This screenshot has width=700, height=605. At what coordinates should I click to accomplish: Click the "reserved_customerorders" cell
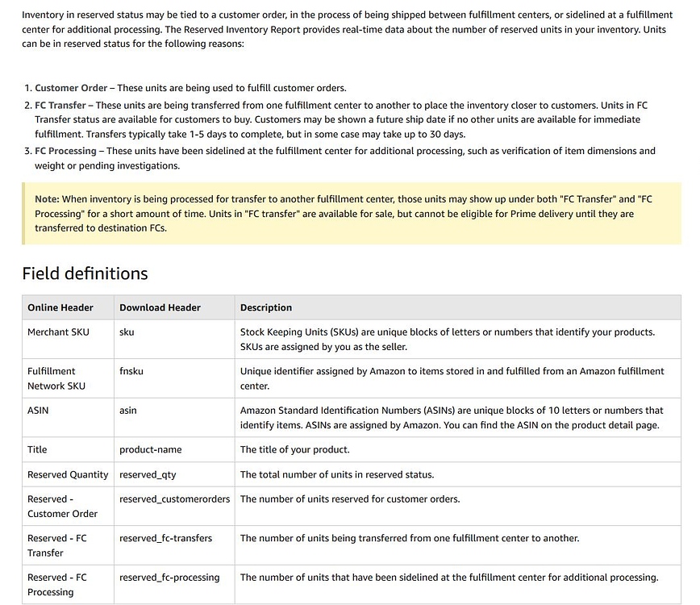(174, 499)
